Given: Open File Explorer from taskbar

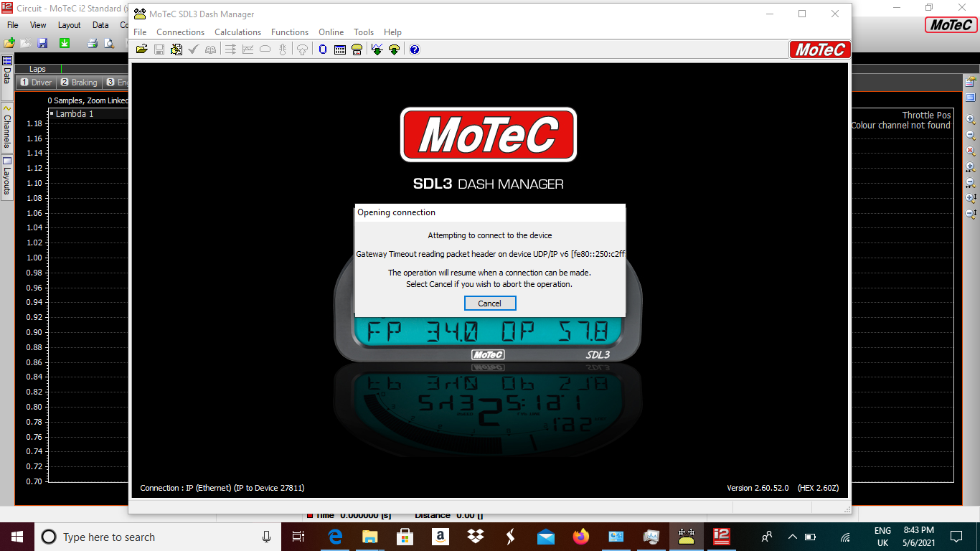Looking at the screenshot, I should [369, 537].
